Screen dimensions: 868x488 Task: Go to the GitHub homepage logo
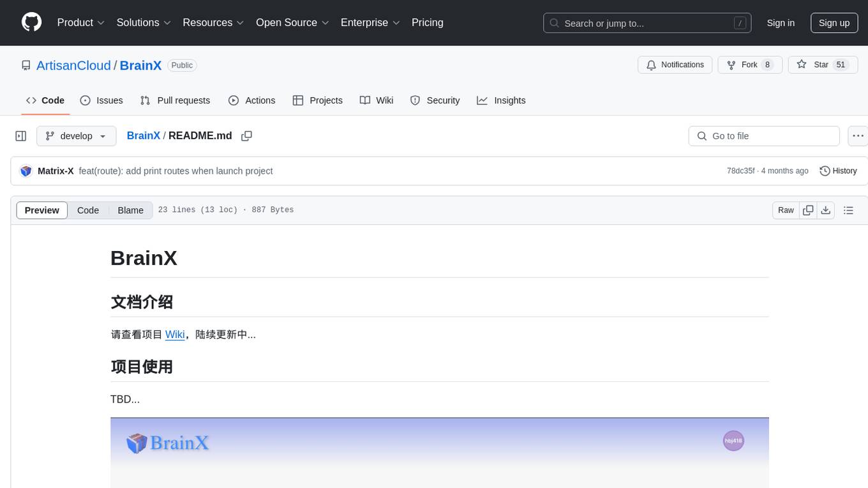[x=31, y=22]
